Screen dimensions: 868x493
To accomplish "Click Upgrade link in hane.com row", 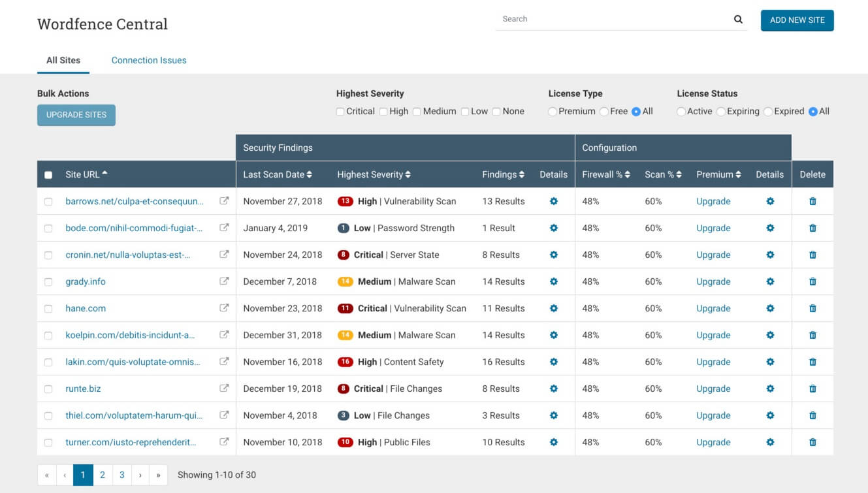I will point(713,308).
